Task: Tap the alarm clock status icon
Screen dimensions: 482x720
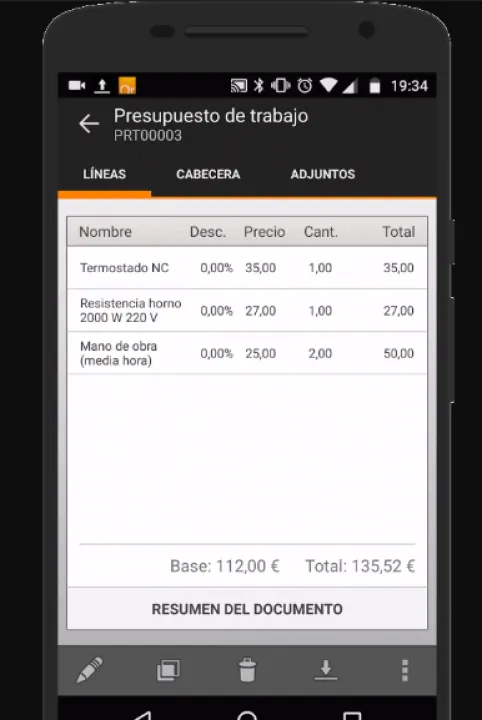Action: click(x=305, y=85)
